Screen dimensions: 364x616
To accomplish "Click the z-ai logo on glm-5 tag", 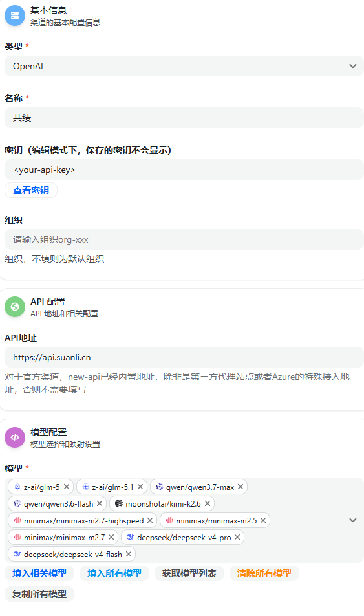I will 17,487.
